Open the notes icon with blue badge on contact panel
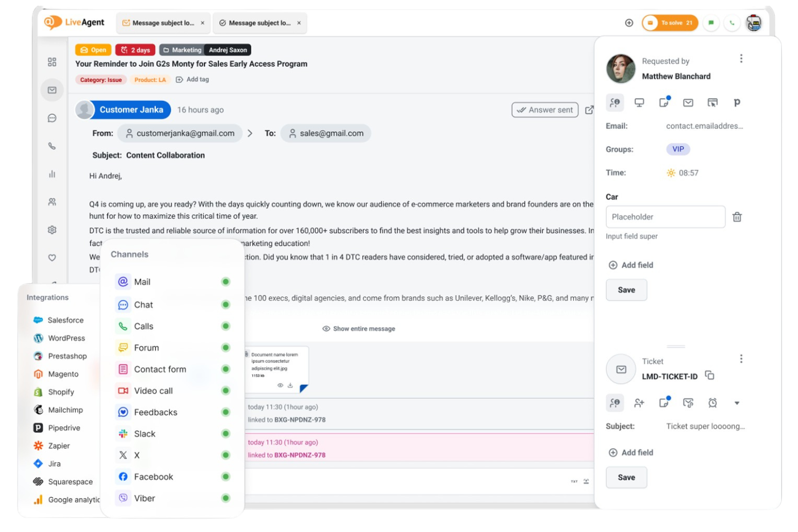This screenshot has height=532, width=798. 664,102
